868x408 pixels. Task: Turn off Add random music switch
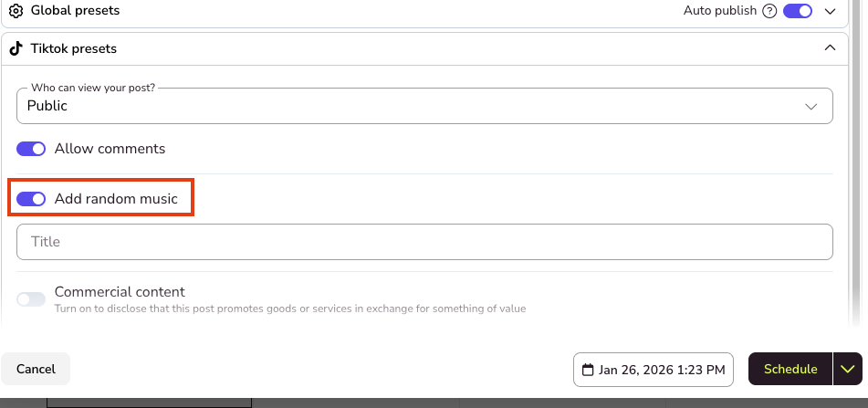point(31,198)
